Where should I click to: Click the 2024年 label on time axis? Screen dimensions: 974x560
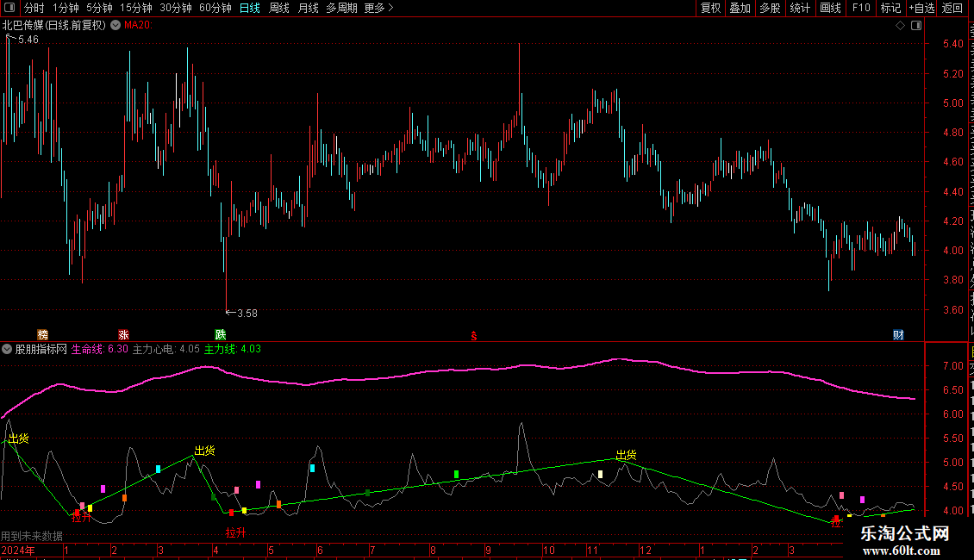pyautogui.click(x=18, y=550)
